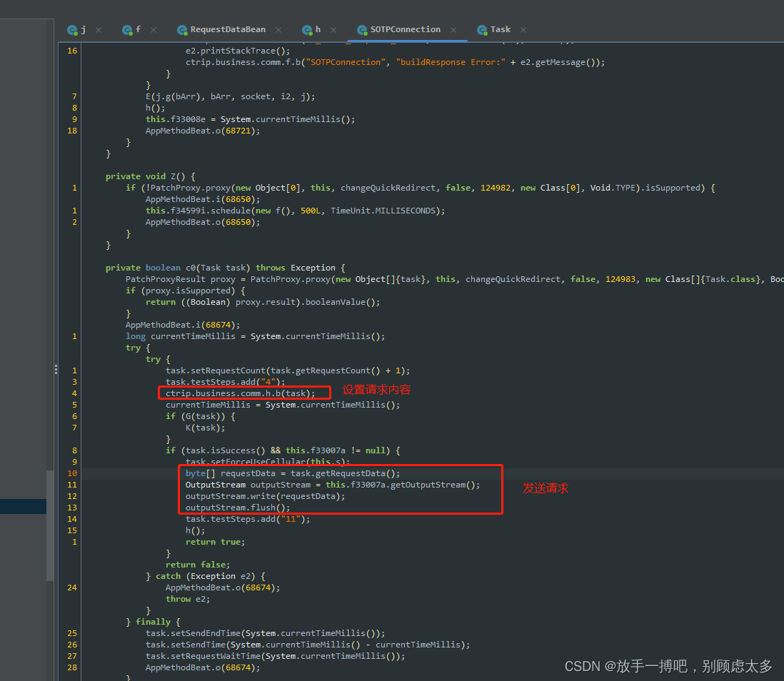Click the 'catch (Exception e2)' line
Image resolution: width=784 pixels, height=681 pixels.
pos(206,577)
